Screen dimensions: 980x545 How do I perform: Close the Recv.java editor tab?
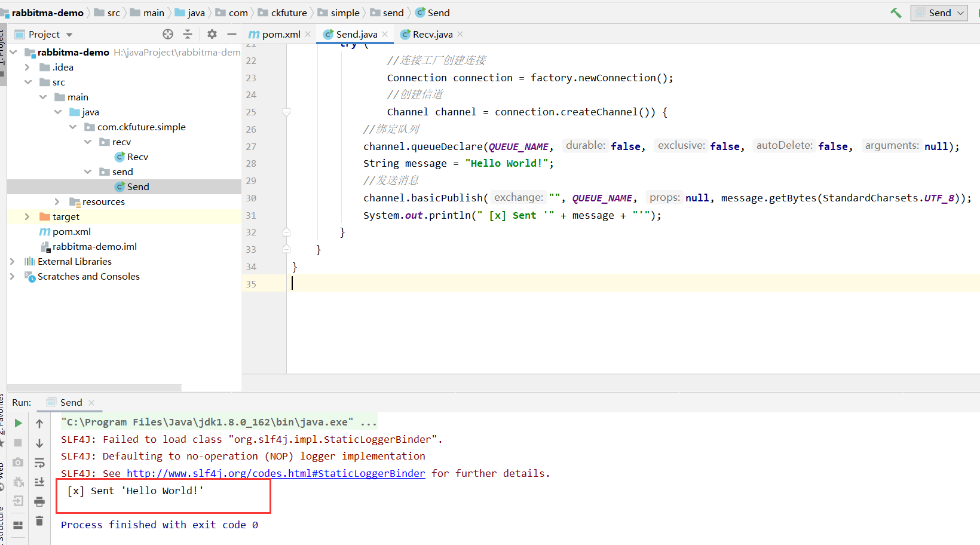(460, 34)
